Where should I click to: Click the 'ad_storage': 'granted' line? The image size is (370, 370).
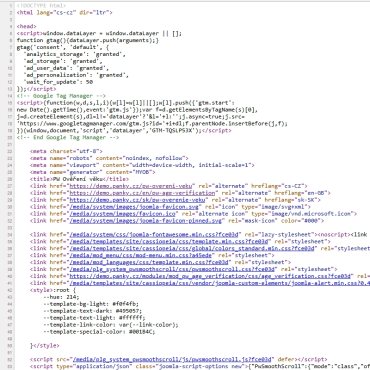coord(63,61)
